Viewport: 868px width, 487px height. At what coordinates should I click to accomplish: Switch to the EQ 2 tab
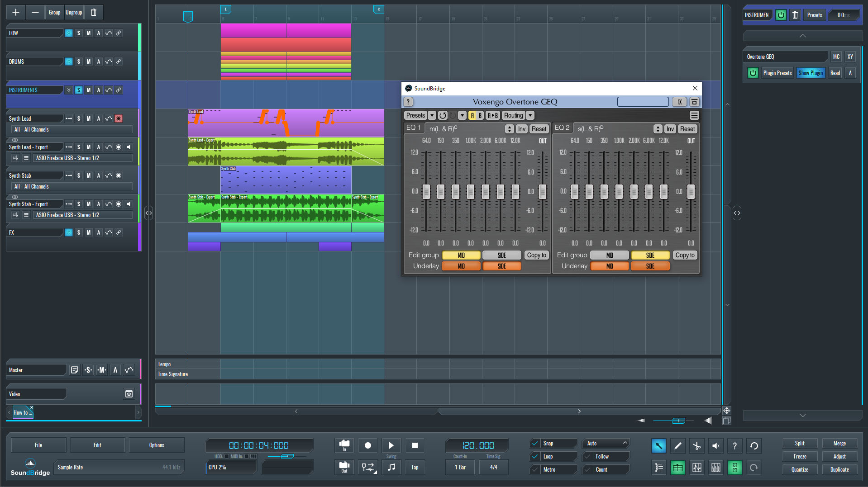562,128
